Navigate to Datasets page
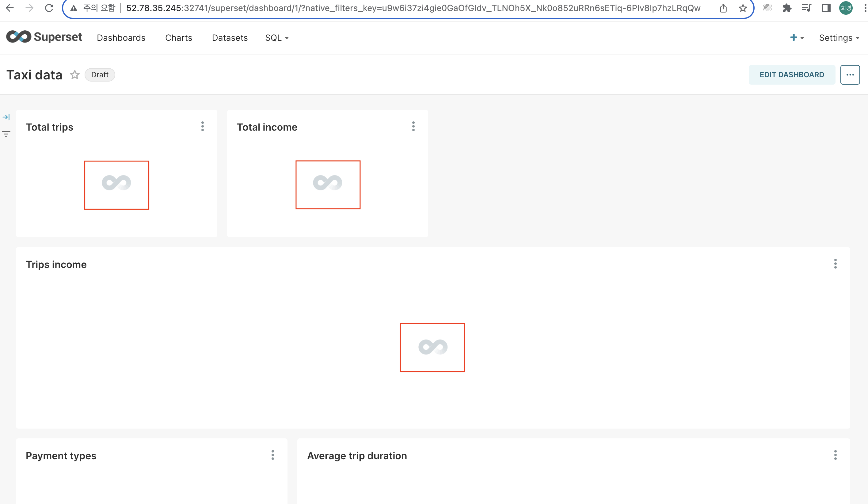The image size is (868, 504). 230,38
